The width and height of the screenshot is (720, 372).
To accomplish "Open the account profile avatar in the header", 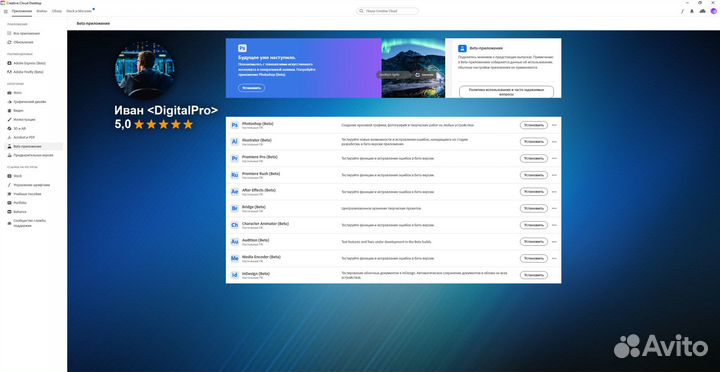I will (x=713, y=11).
